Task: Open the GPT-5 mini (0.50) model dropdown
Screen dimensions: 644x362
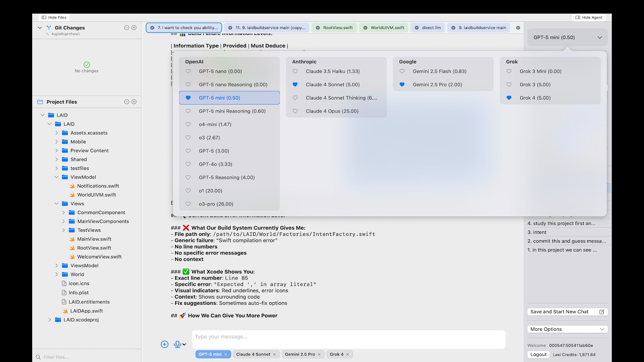Action: [568, 37]
